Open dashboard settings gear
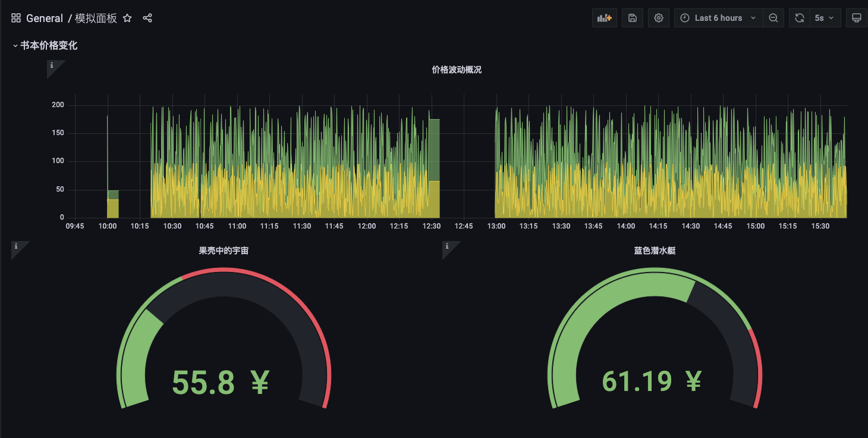 click(x=659, y=18)
